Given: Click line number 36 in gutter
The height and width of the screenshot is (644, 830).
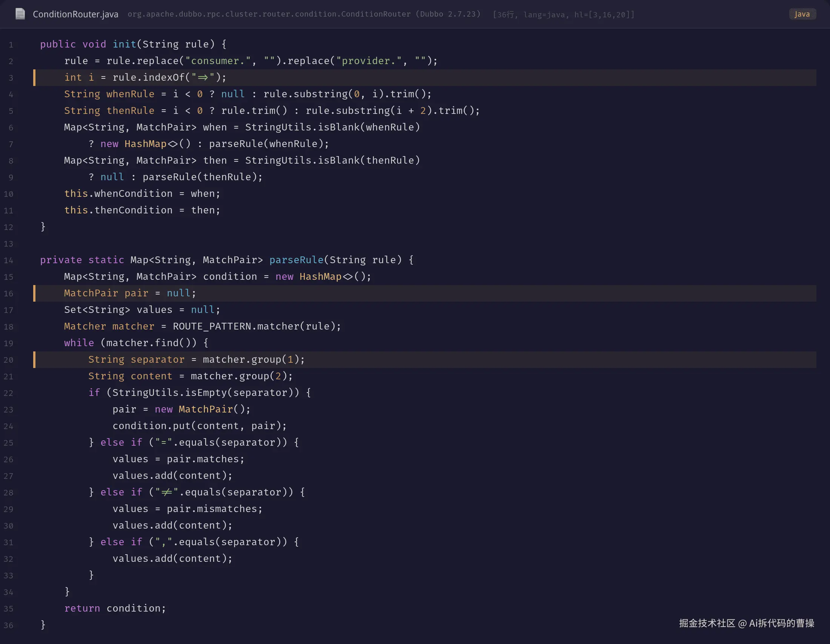Looking at the screenshot, I should click(x=8, y=626).
